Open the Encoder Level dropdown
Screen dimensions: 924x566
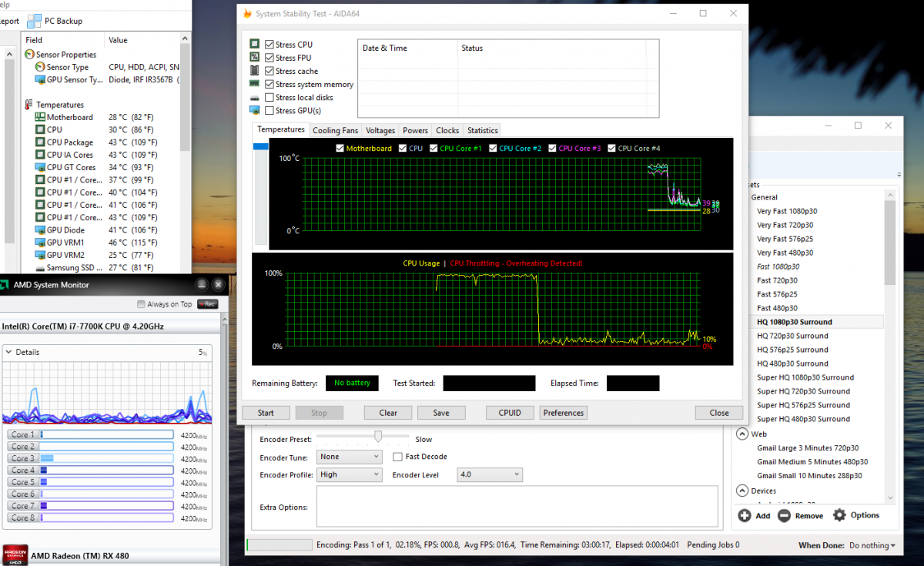490,474
